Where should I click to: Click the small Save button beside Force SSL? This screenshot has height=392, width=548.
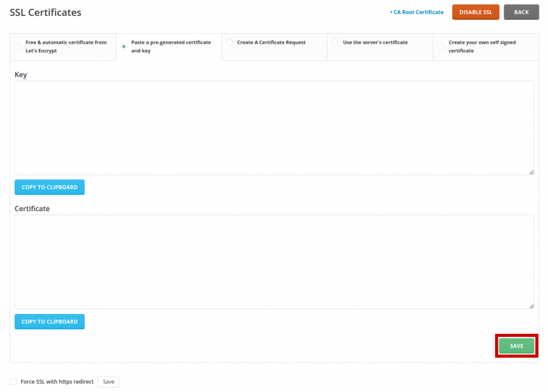109,382
